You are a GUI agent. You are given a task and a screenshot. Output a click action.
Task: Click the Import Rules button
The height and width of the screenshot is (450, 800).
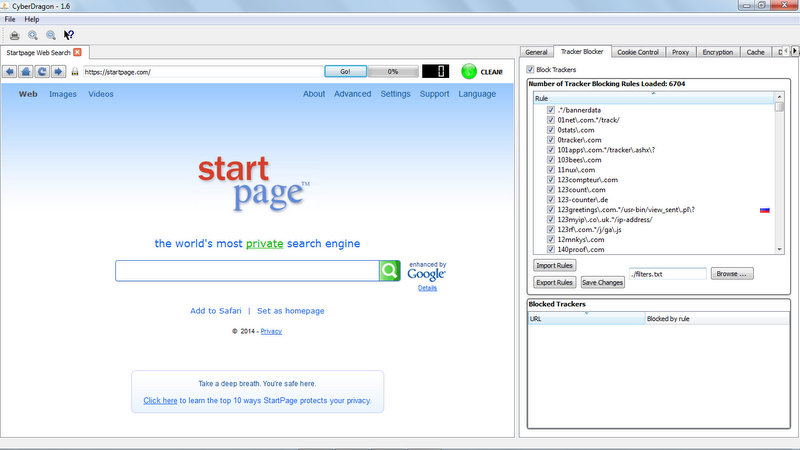tap(554, 265)
